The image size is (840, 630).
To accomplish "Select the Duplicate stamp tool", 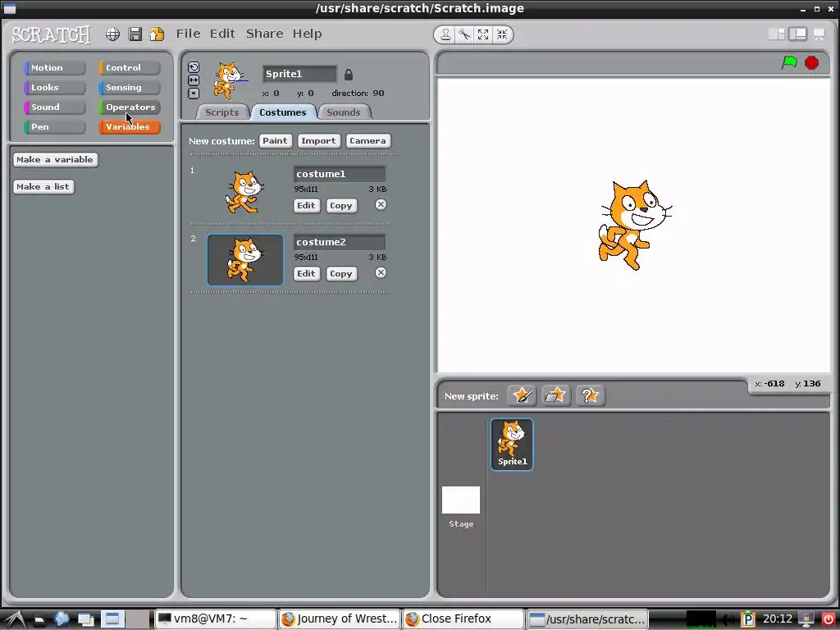I will pos(445,34).
